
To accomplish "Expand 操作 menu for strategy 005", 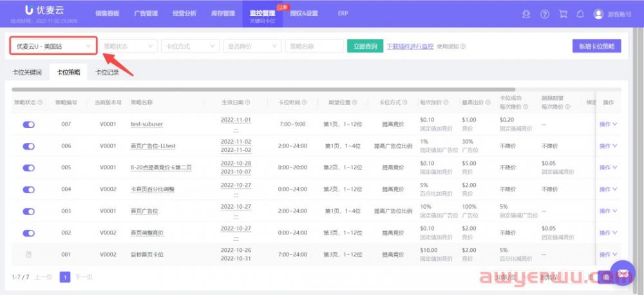I will tap(609, 167).
